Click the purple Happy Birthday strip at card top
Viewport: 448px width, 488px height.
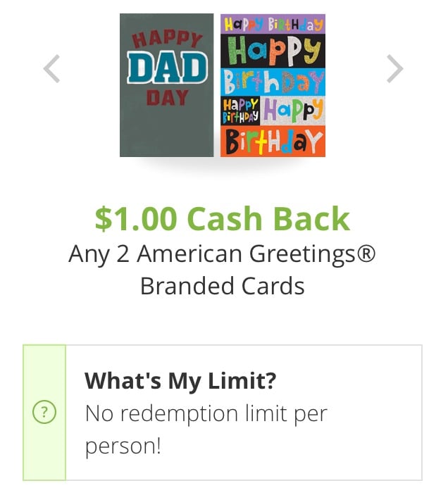coord(273,24)
